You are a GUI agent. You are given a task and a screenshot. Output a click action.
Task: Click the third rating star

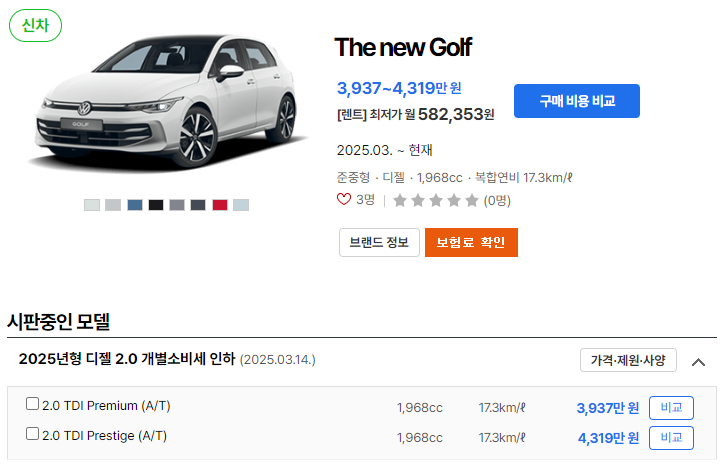tap(436, 200)
